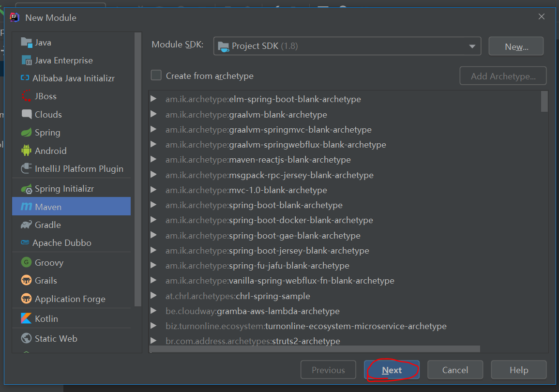The image size is (559, 392).
Task: Expand graalvm-blank-archetype node
Action: tap(153, 114)
